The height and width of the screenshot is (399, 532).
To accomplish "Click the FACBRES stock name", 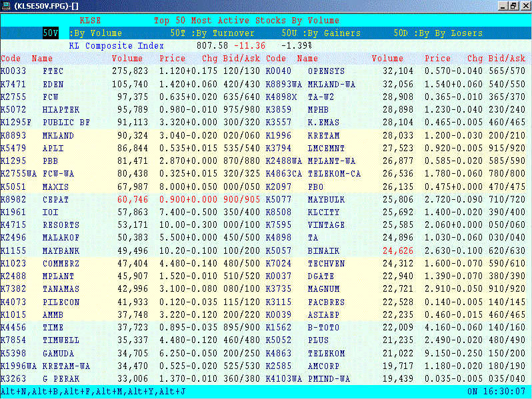I will click(x=327, y=302).
